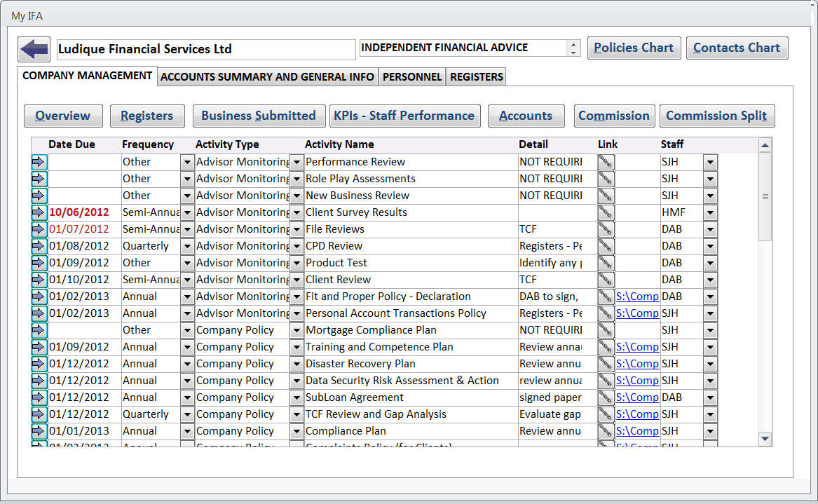This screenshot has width=818, height=504.
Task: Open S:\Comp link for Training and Competence Plan
Action: (x=636, y=347)
